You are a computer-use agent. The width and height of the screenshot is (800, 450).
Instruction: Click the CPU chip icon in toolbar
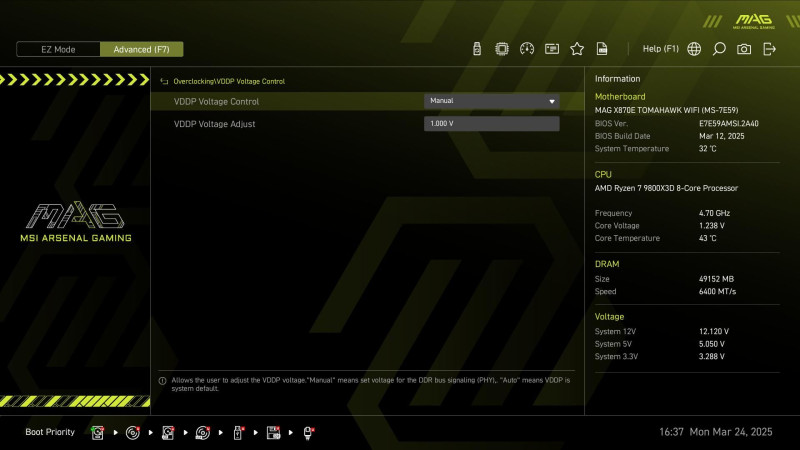(x=502, y=49)
